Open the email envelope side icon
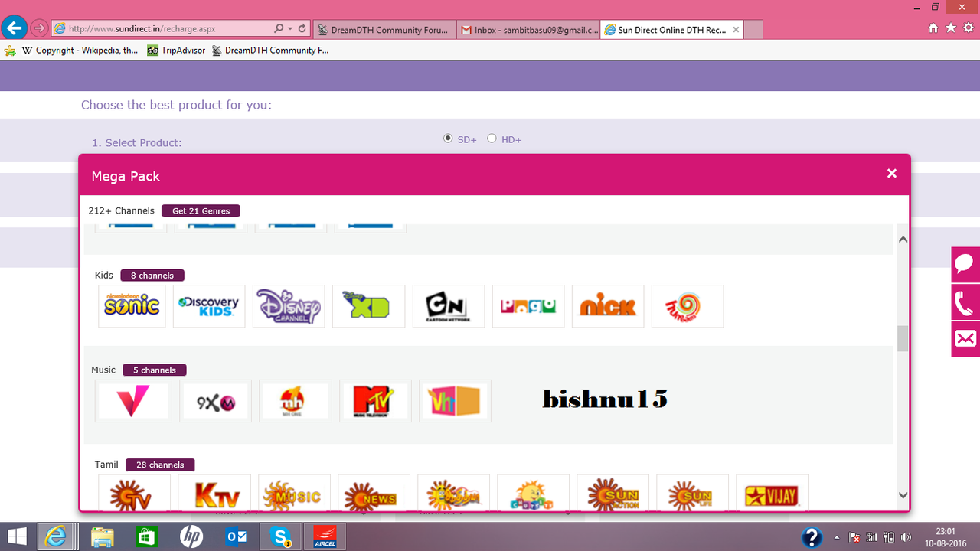The width and height of the screenshot is (980, 551). [965, 339]
